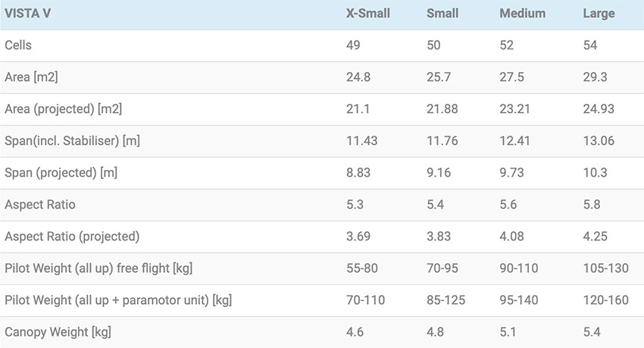
Task: Click the 4.6 canopy weight value
Action: click(x=355, y=332)
